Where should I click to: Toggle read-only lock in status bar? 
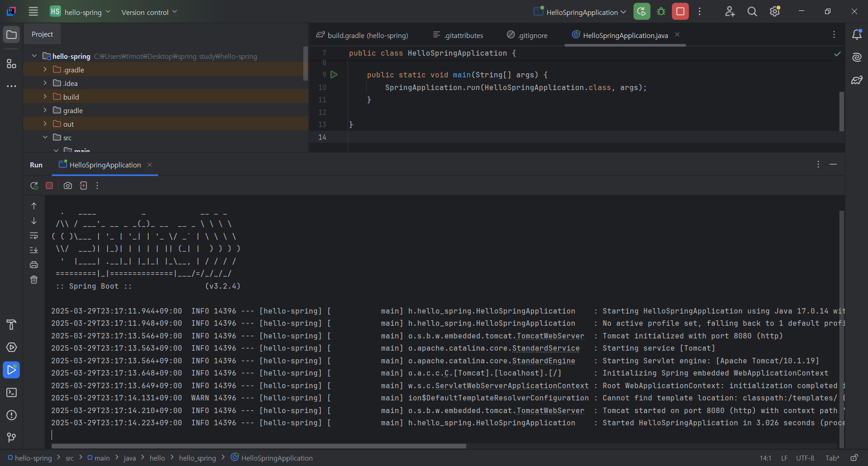tap(854, 458)
